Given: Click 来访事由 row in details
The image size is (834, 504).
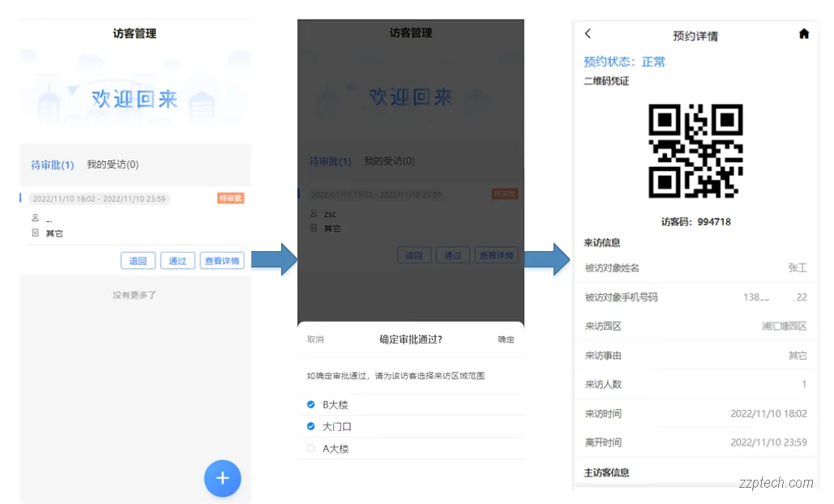Looking at the screenshot, I should pos(695,355).
